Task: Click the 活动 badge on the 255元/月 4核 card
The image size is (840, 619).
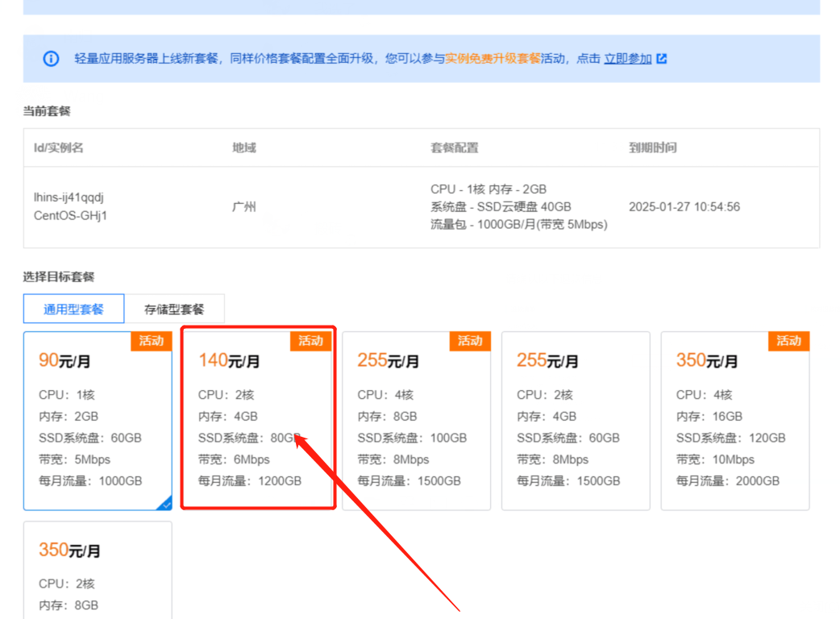Action: (x=470, y=341)
